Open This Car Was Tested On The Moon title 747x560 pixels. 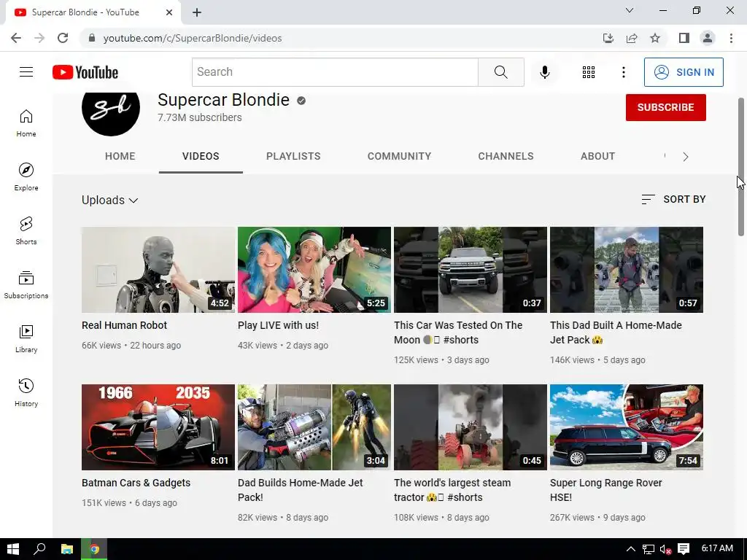pyautogui.click(x=458, y=332)
